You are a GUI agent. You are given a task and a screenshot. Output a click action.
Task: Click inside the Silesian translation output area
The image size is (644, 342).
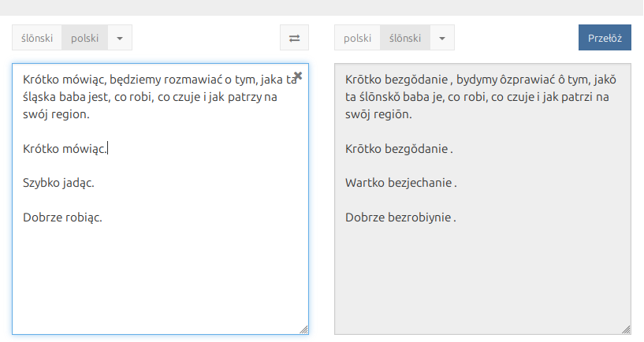(x=482, y=199)
